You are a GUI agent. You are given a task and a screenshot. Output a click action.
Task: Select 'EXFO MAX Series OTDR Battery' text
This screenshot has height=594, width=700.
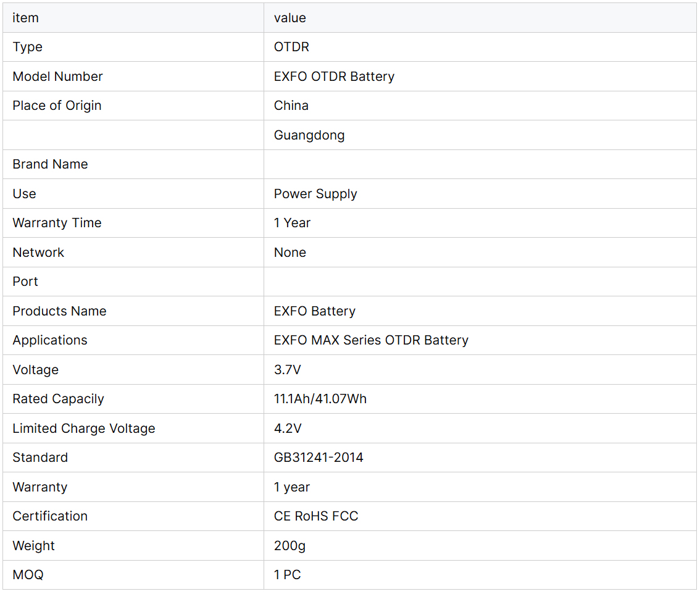371,340
